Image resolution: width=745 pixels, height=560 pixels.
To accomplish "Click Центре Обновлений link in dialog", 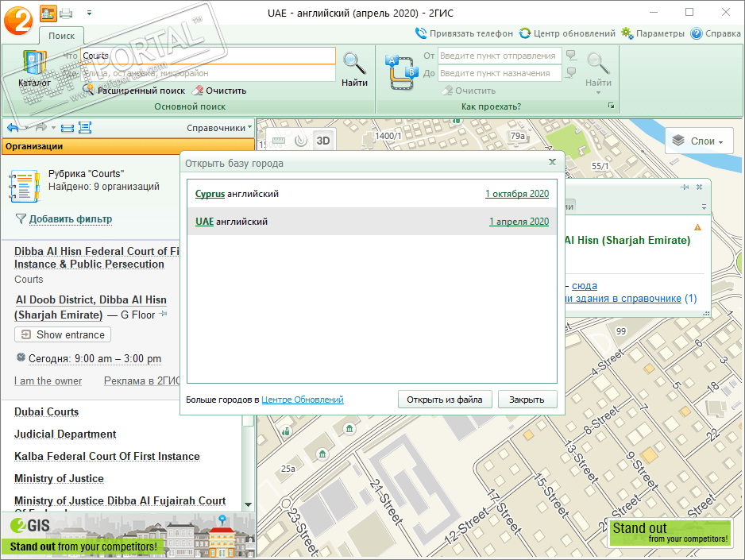I will click(x=302, y=400).
